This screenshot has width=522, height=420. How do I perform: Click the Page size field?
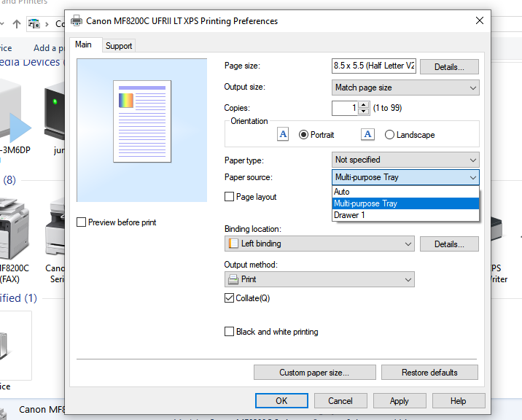[374, 66]
